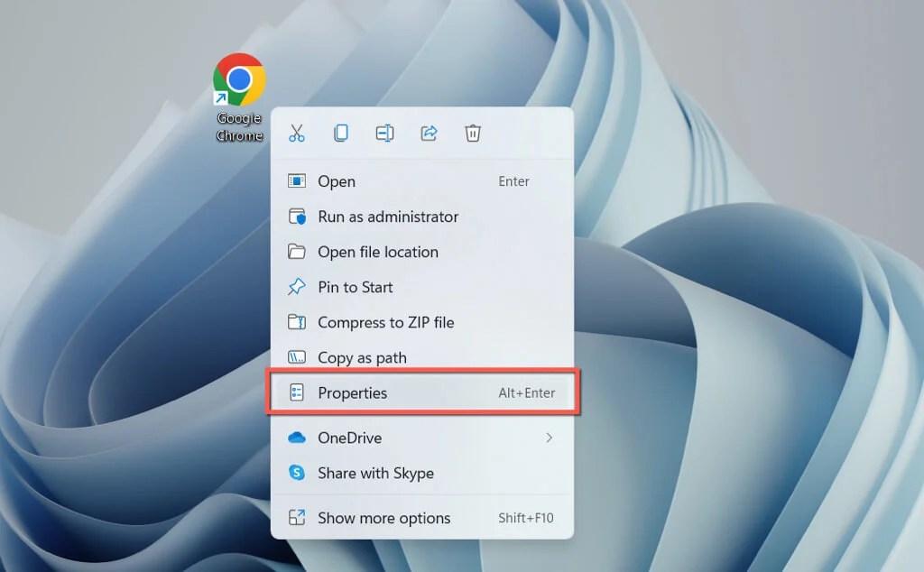Click the Share icon in context menu
The width and height of the screenshot is (924, 572).
point(429,134)
